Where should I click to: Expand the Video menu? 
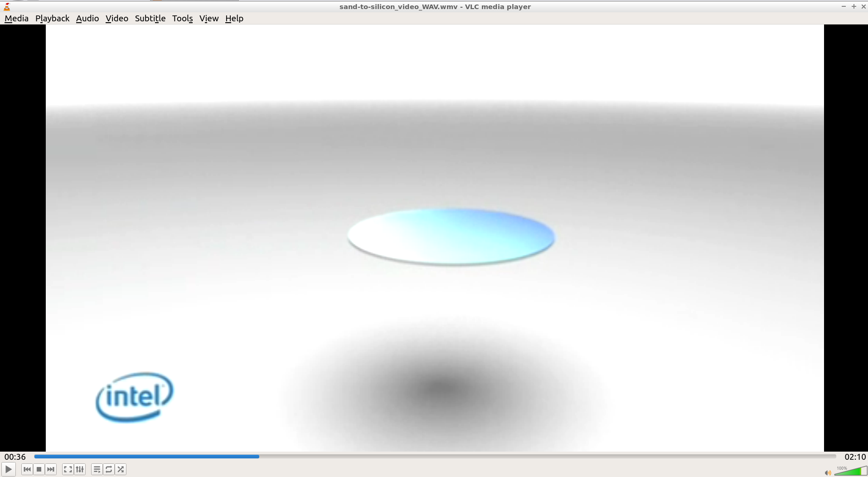tap(116, 18)
